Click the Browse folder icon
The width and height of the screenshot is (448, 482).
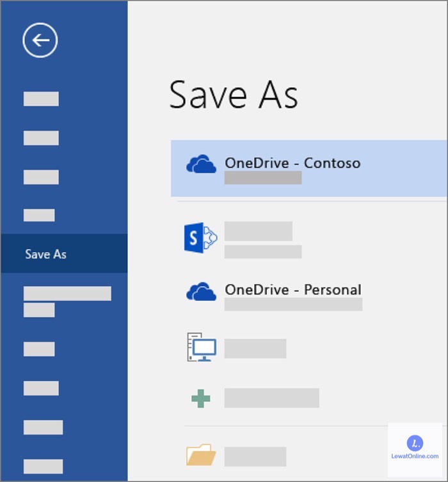[x=201, y=455]
